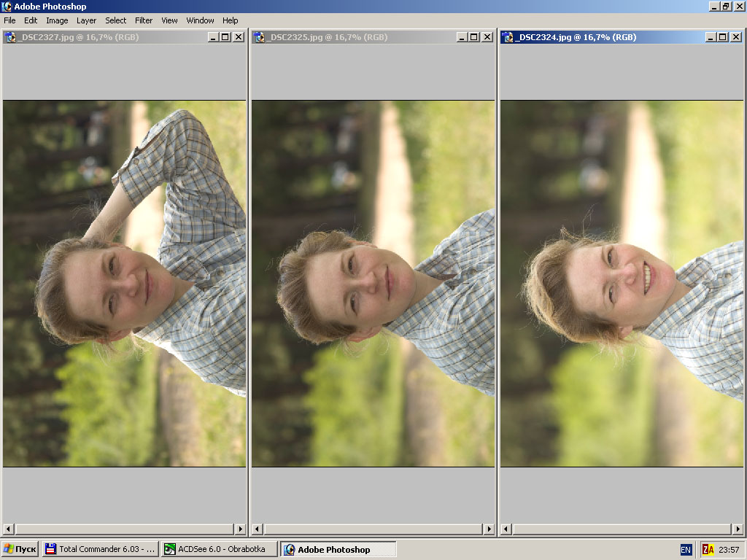
Task: Open the Window menu
Action: click(x=200, y=20)
